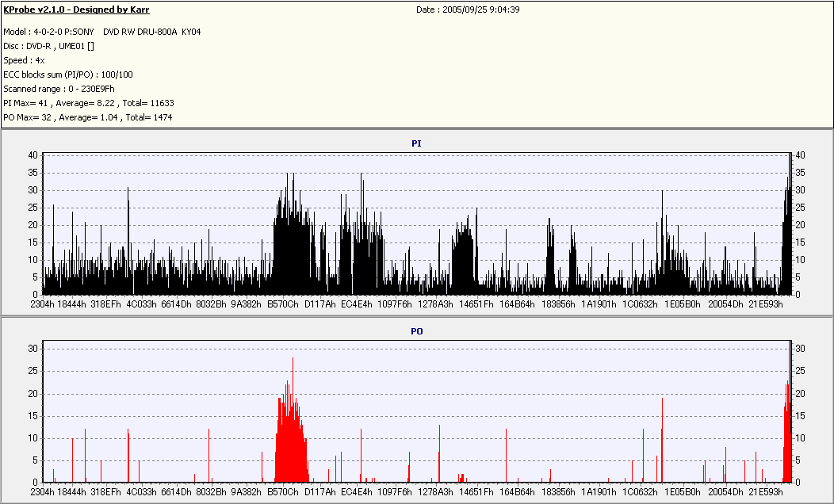Click the PO Max= 32 statistics line

(x=88, y=117)
